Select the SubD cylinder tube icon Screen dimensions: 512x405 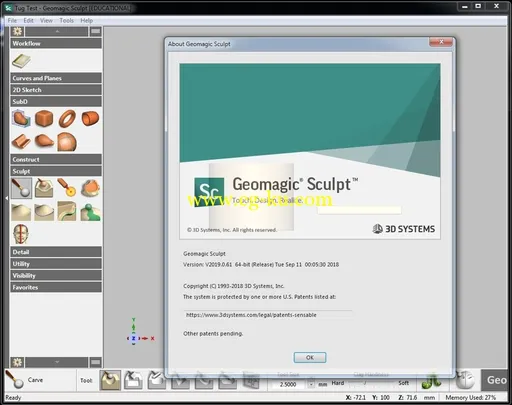coord(90,118)
